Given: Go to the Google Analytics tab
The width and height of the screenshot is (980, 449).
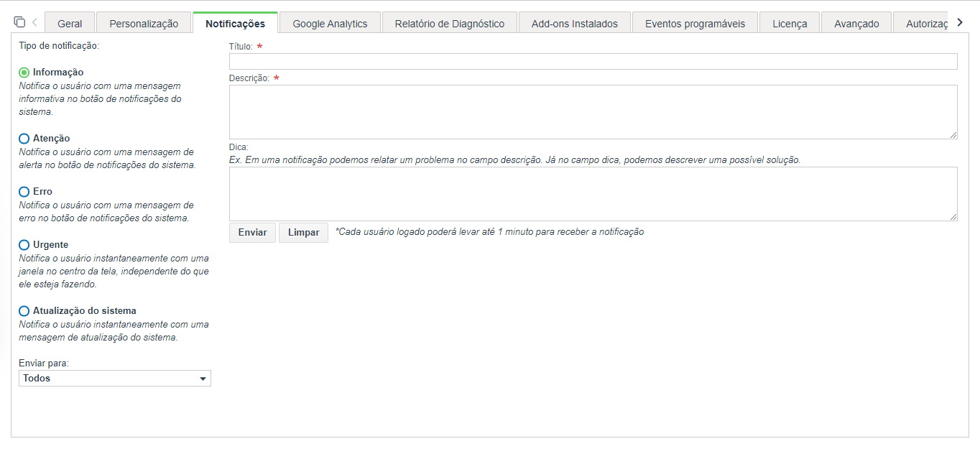Looking at the screenshot, I should [330, 23].
